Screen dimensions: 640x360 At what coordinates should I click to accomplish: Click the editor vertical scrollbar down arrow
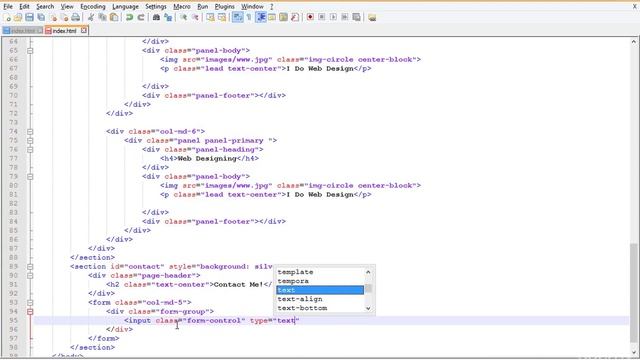click(x=633, y=351)
